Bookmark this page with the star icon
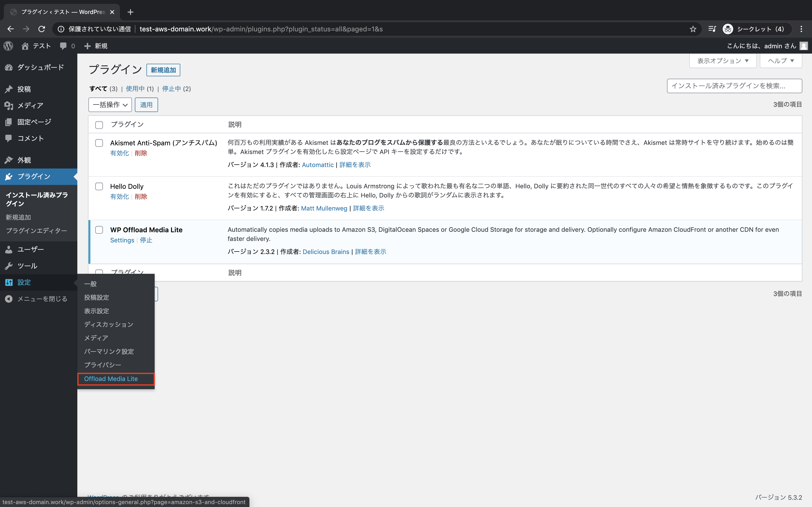 tap(693, 29)
